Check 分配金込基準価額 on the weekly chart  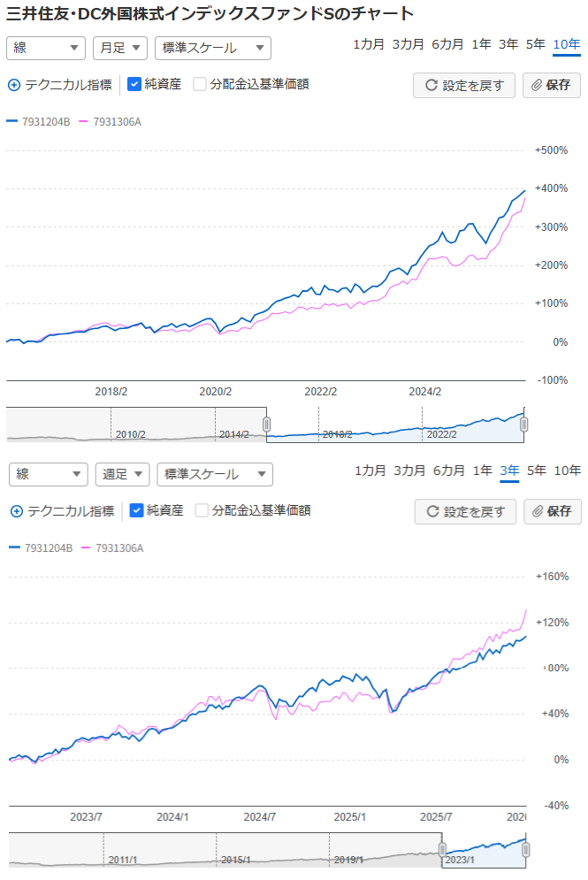coord(201,511)
